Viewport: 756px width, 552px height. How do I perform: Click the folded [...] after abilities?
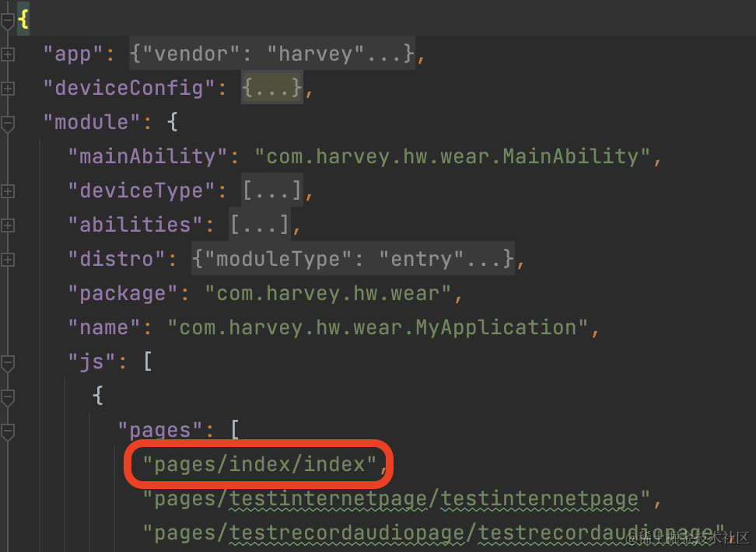tap(260, 225)
